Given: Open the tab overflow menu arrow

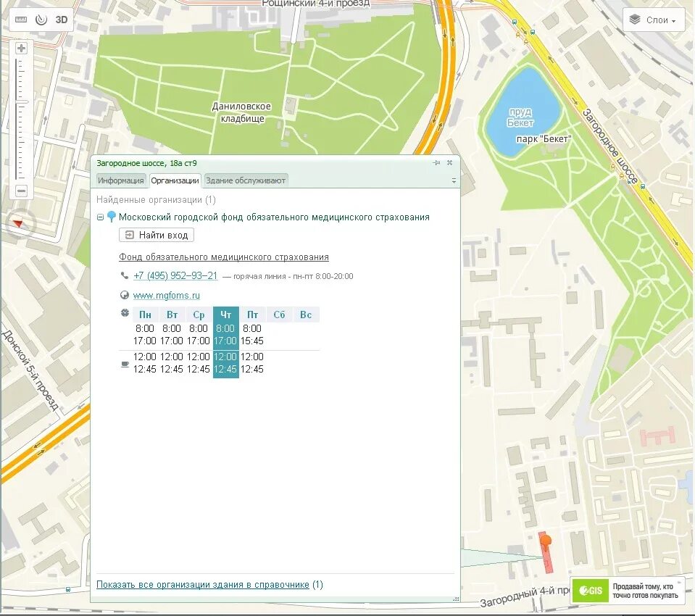Looking at the screenshot, I should pos(454,180).
